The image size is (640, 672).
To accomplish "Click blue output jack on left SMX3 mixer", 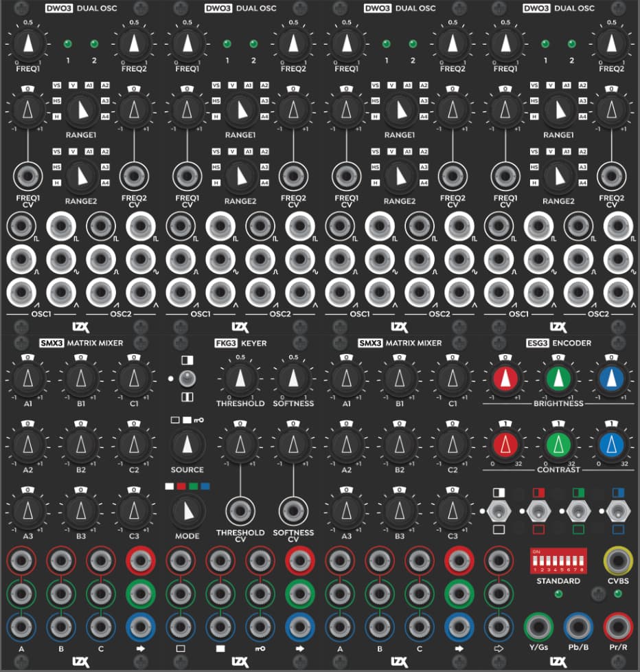I will tap(141, 627).
